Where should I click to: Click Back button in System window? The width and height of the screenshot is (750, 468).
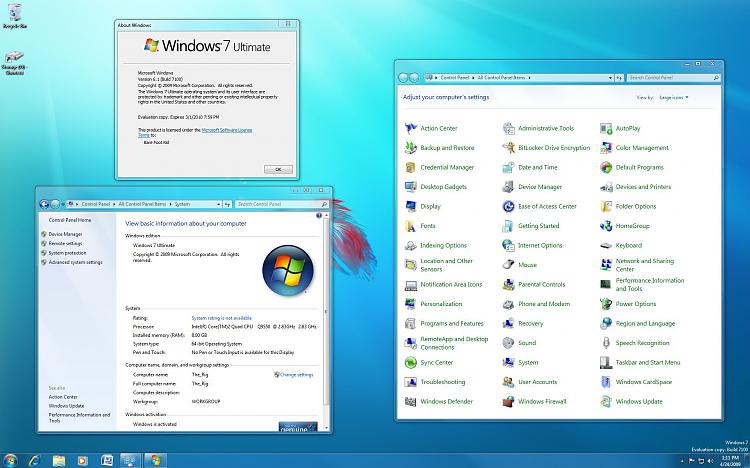point(44,204)
